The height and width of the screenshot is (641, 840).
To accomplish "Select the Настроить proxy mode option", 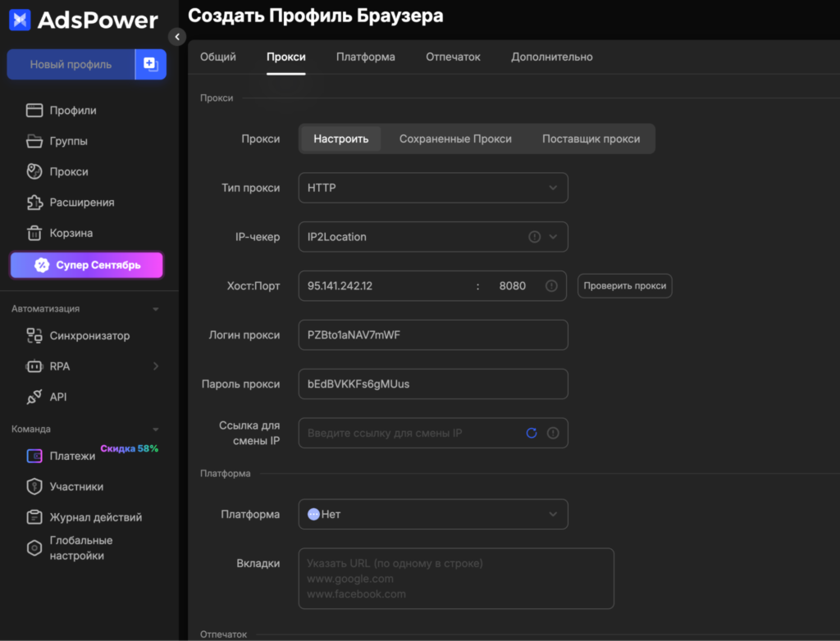I will [x=340, y=139].
